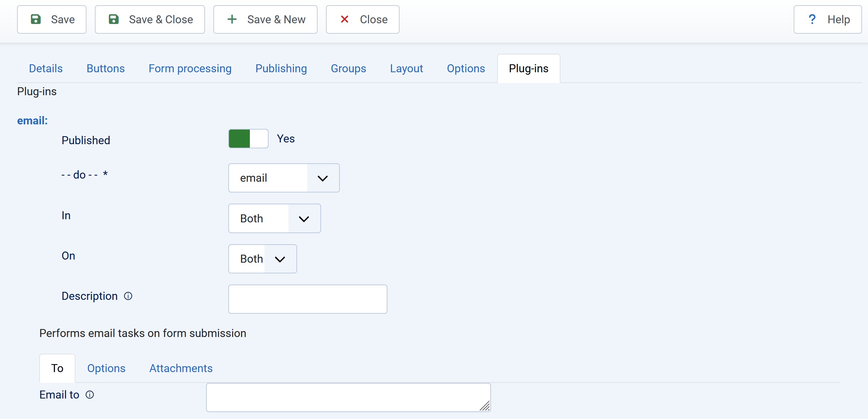The height and width of the screenshot is (419, 868).
Task: Click the disk icon on Save & Close
Action: pyautogui.click(x=114, y=19)
